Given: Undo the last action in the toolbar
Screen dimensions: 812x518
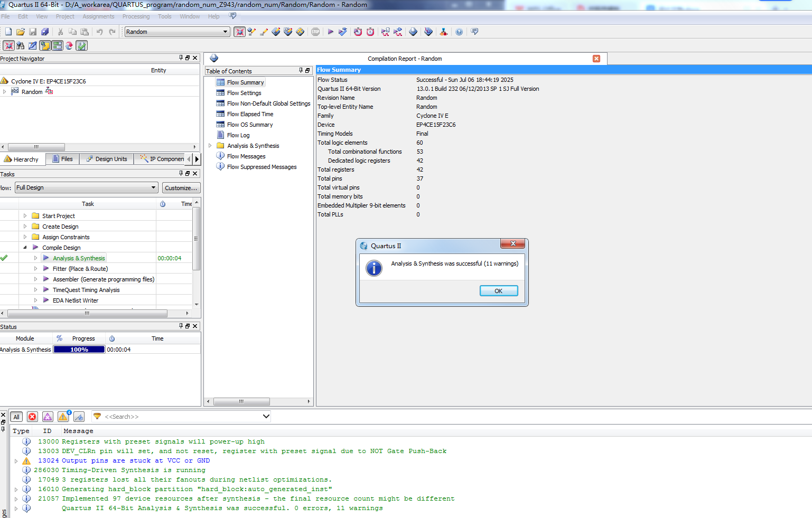Looking at the screenshot, I should click(100, 32).
